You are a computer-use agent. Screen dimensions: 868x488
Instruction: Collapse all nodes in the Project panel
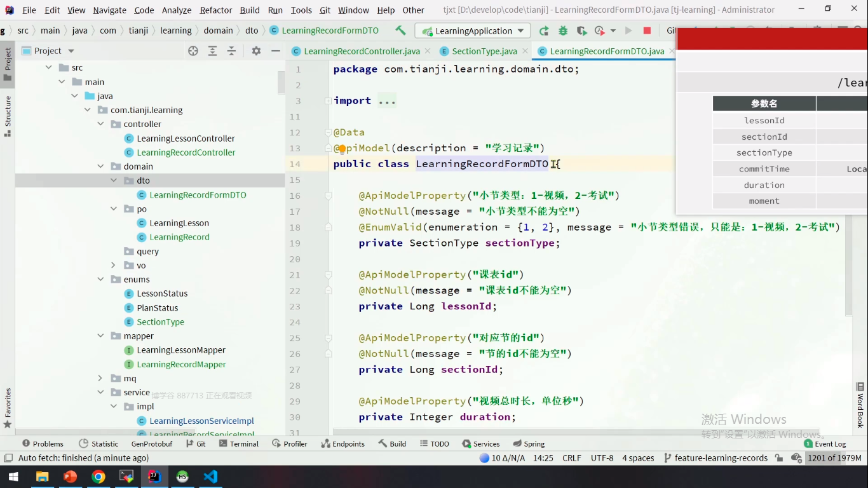231,51
